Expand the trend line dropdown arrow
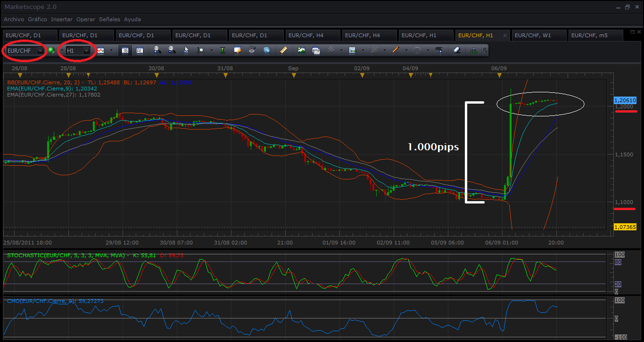The image size is (644, 342). click(x=406, y=50)
